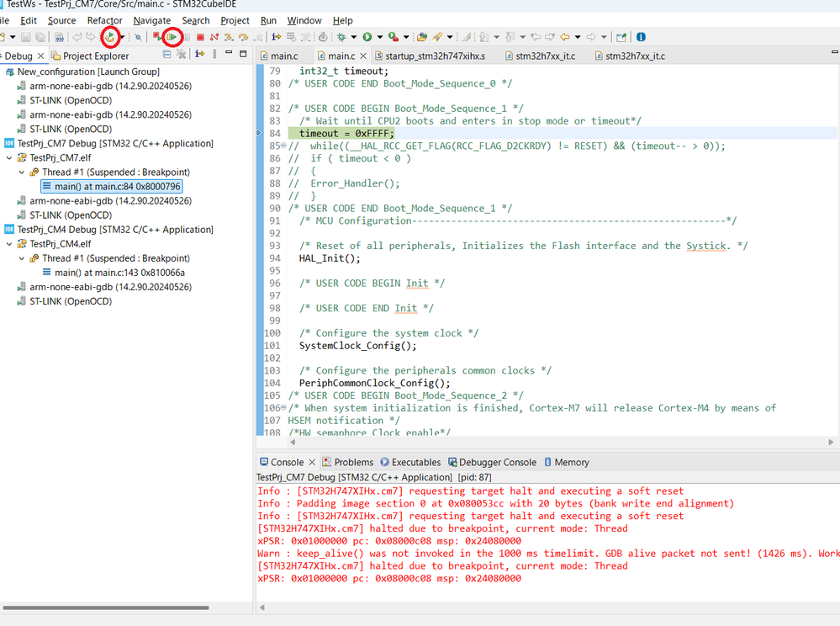Screen dimensions: 840x626
Task: Click the red Terminate button
Action: tap(200, 37)
